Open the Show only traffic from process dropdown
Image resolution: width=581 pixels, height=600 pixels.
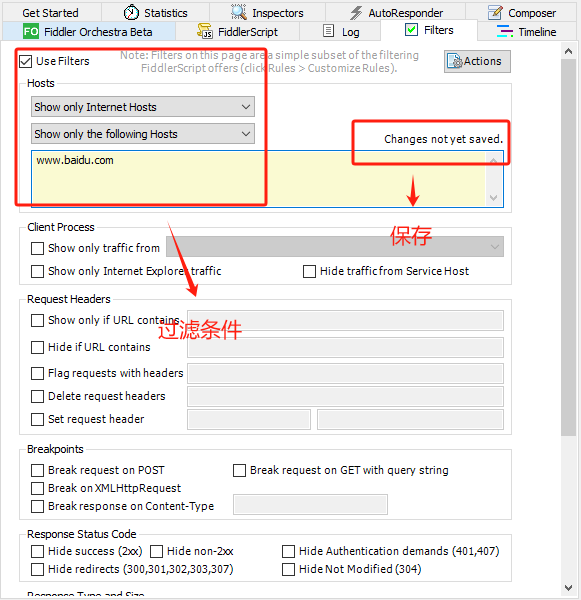pos(335,247)
